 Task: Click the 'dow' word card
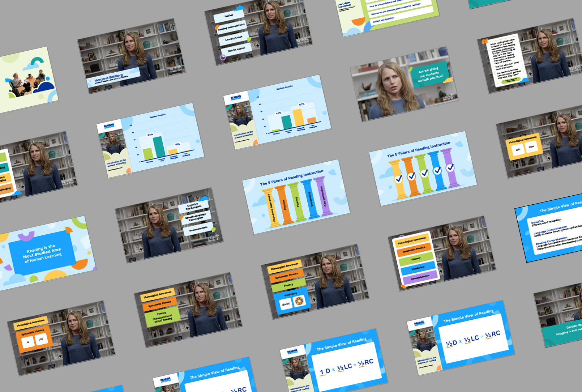click(x=531, y=146)
